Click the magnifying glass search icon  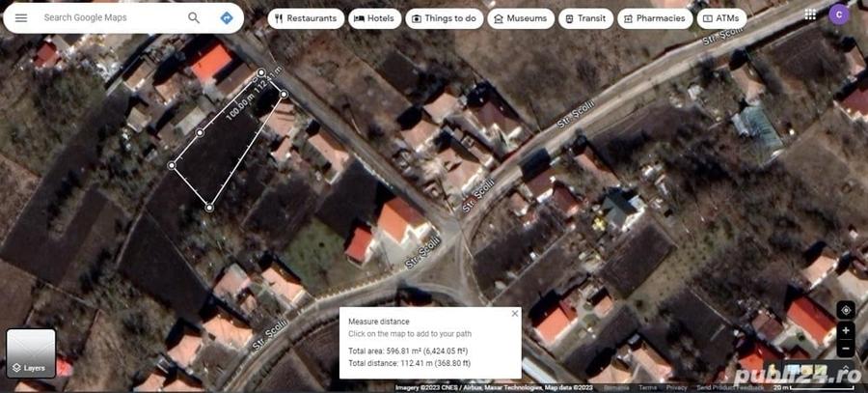pos(194,17)
